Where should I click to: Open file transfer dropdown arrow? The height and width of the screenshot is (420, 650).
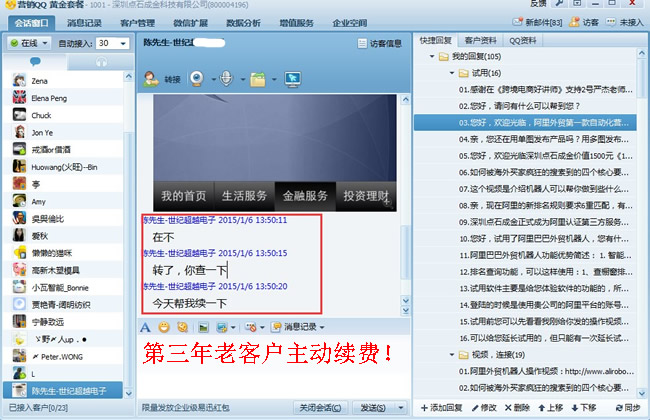[x=274, y=79]
